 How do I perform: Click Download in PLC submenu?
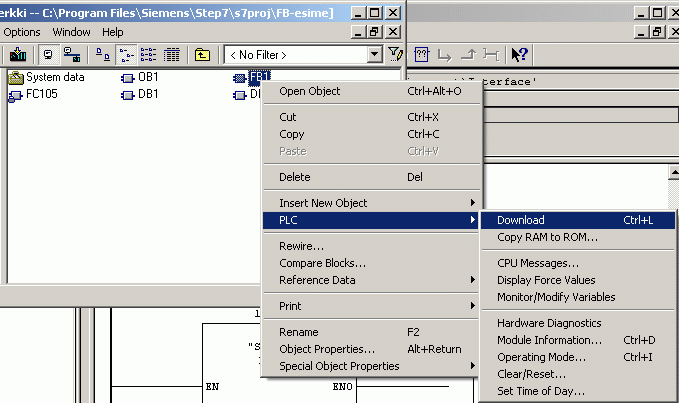(578, 220)
